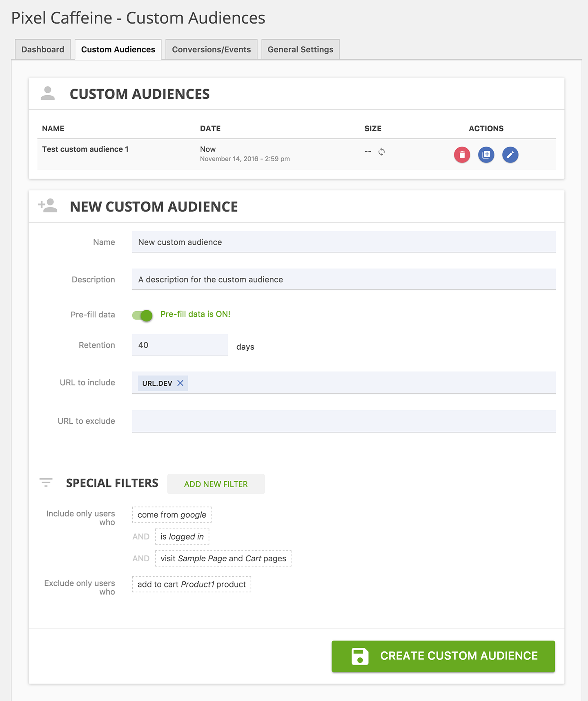Open the "come from google" filter
This screenshot has height=701, width=588.
[x=171, y=515]
